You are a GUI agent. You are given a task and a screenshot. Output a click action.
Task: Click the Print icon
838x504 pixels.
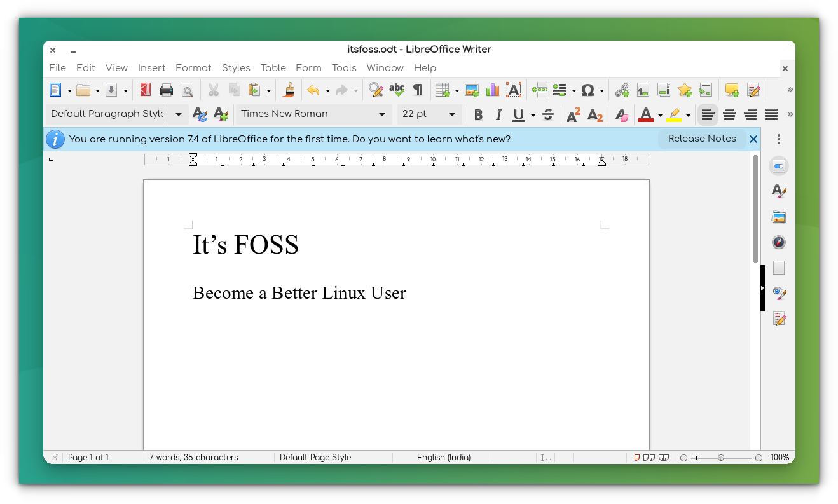click(167, 90)
